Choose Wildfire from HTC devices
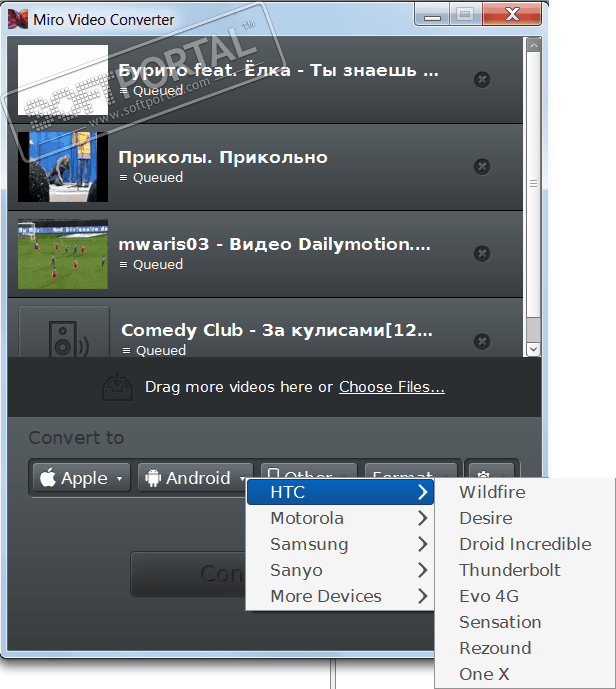 [525, 492]
